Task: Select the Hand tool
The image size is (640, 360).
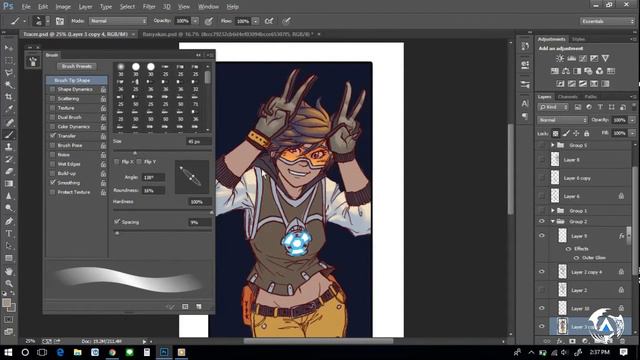Action: [9, 271]
